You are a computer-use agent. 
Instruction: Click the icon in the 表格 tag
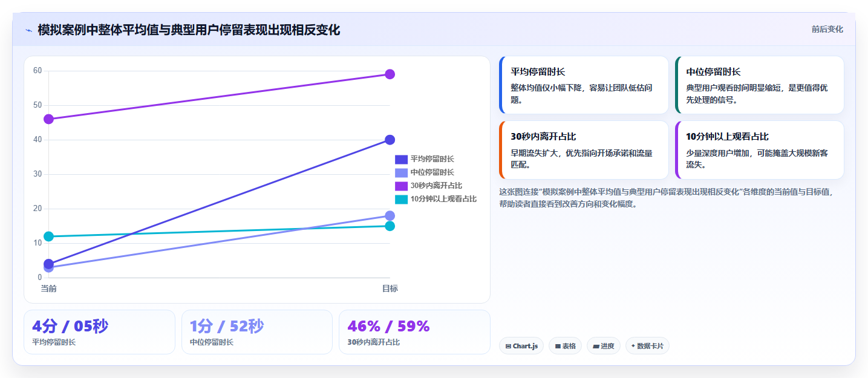coord(558,347)
